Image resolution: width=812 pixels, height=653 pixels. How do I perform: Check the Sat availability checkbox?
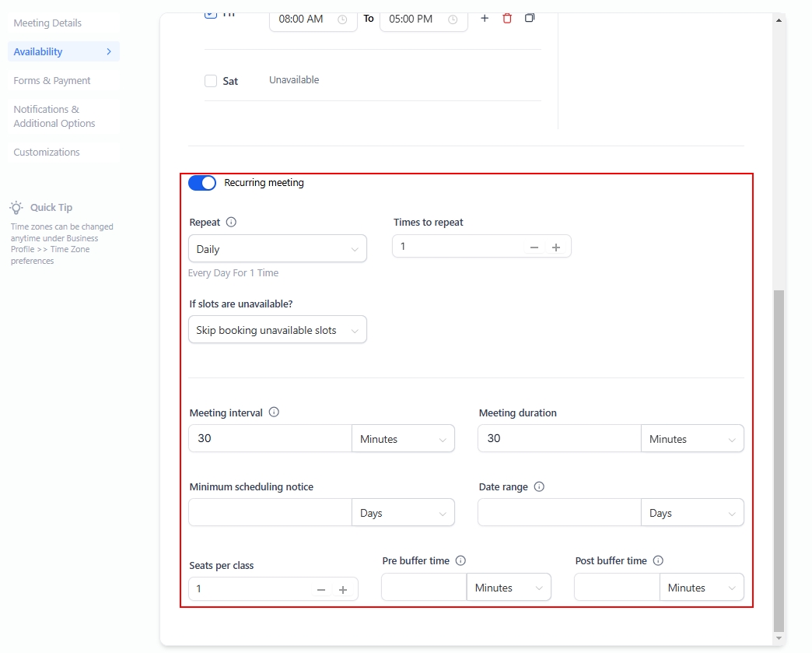click(211, 81)
